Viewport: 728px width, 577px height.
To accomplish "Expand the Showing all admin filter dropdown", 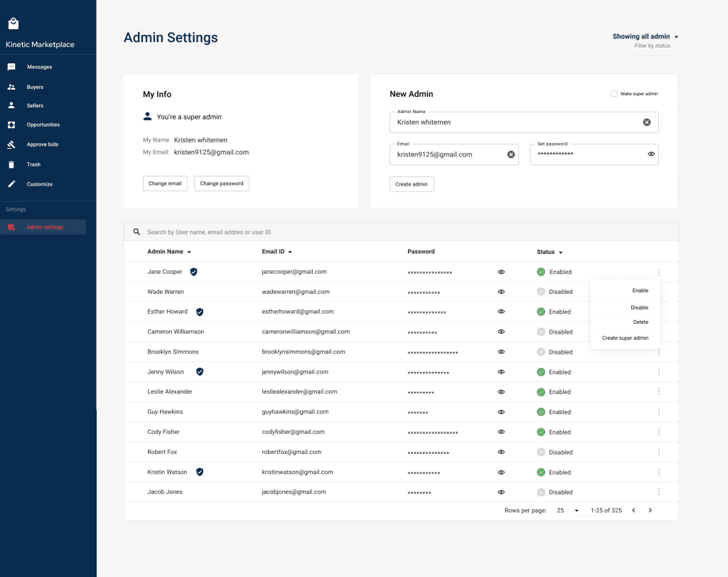I will [676, 37].
